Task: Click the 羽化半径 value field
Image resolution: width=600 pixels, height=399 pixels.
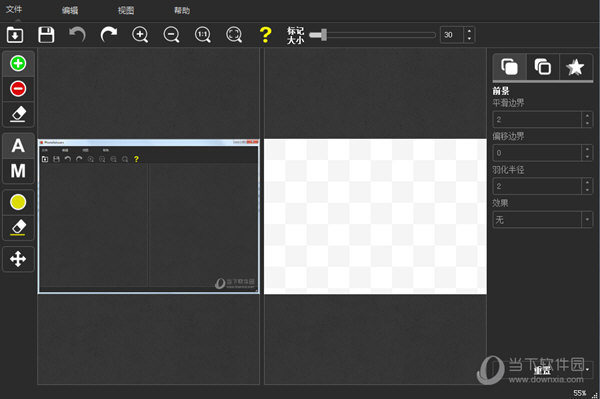Action: click(x=537, y=186)
